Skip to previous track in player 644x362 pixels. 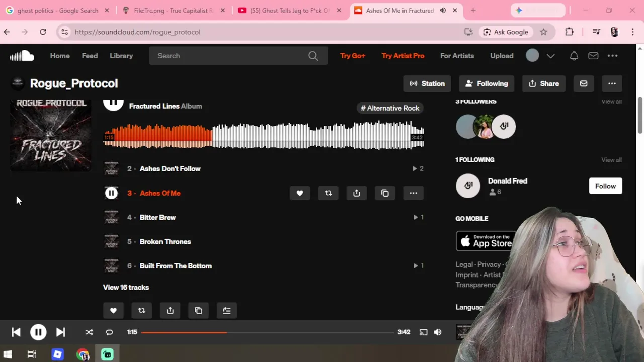(16, 332)
